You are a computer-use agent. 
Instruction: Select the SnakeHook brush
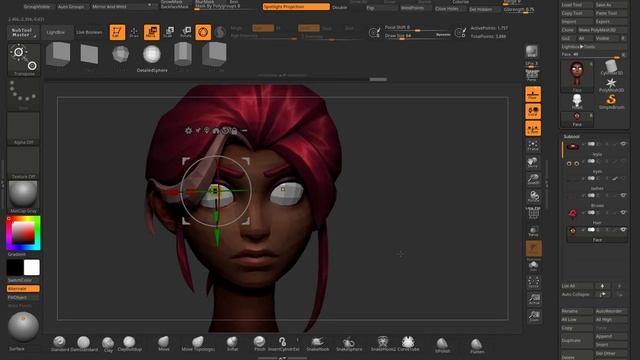pos(318,344)
